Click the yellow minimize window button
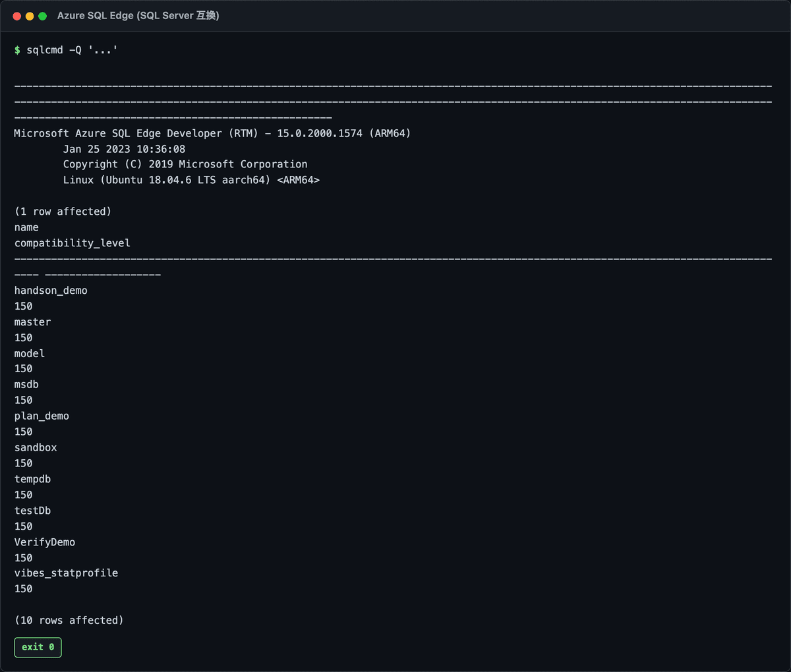This screenshot has width=791, height=672. (x=30, y=16)
